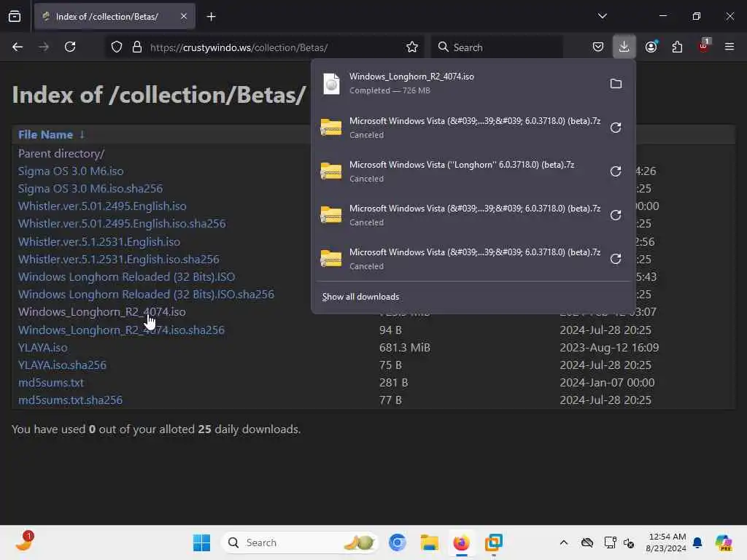Image resolution: width=747 pixels, height=560 pixels.
Task: Sort by the File Name column header
Action: pyautogui.click(x=46, y=135)
